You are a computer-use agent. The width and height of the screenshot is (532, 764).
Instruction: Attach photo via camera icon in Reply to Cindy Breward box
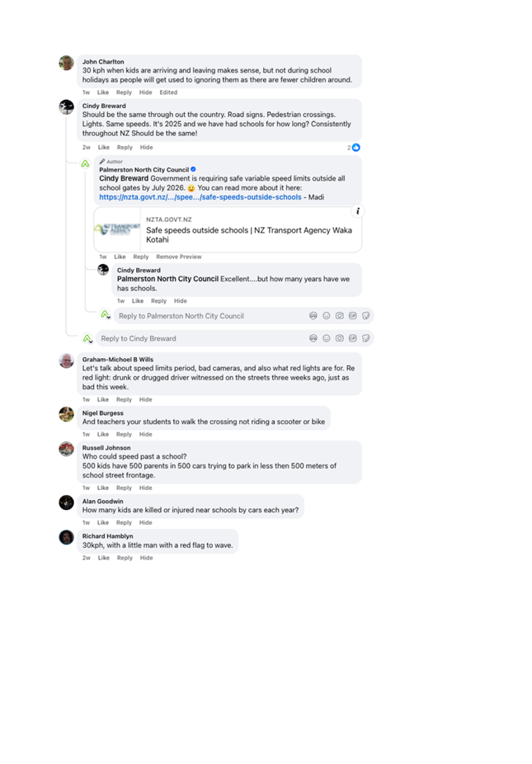(340, 338)
